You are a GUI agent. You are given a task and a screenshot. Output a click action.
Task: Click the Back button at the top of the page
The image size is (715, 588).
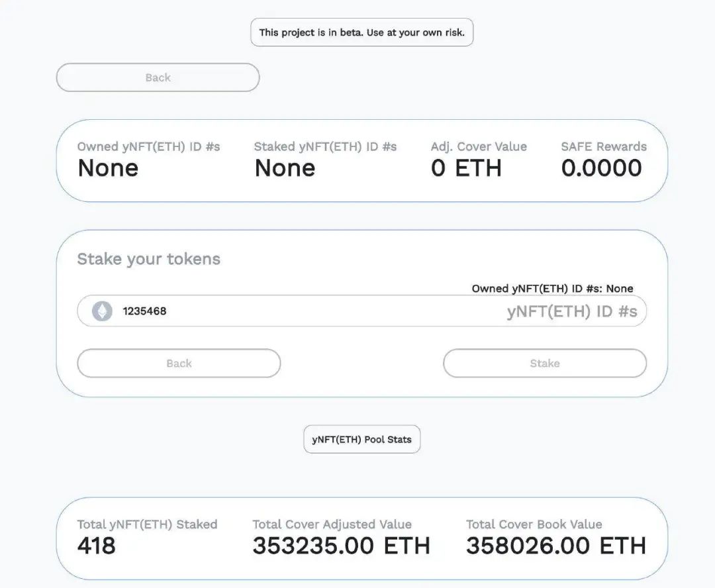click(158, 77)
